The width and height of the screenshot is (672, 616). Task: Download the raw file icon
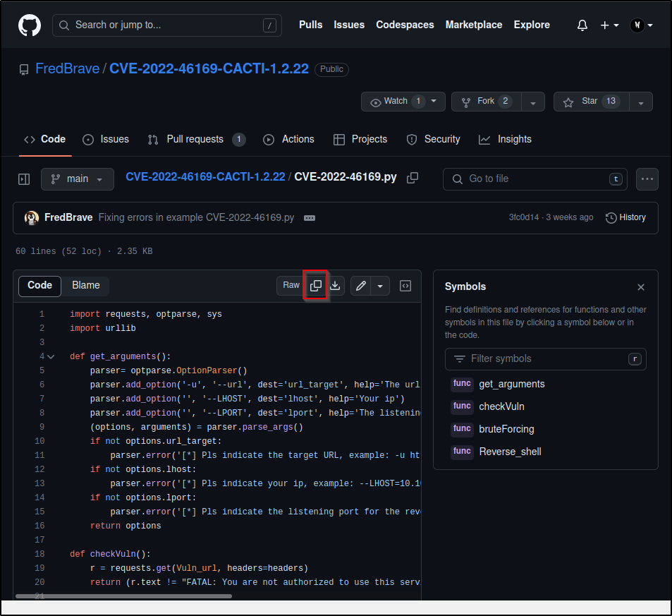335,286
